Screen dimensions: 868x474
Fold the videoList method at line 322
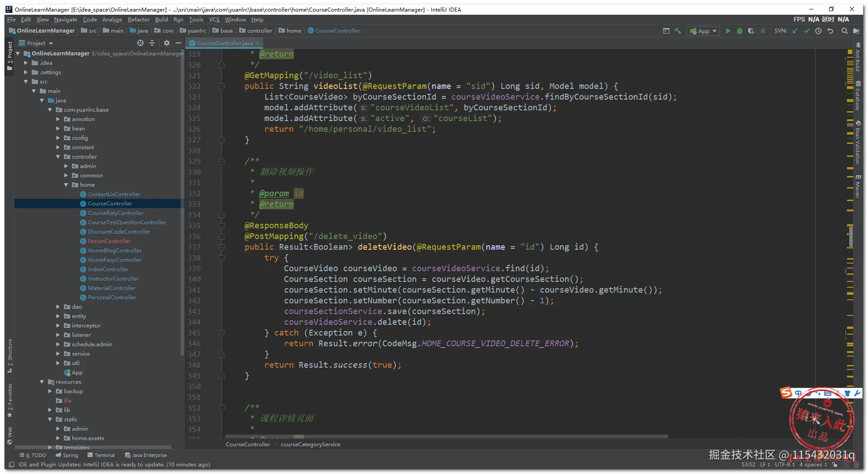coord(221,86)
